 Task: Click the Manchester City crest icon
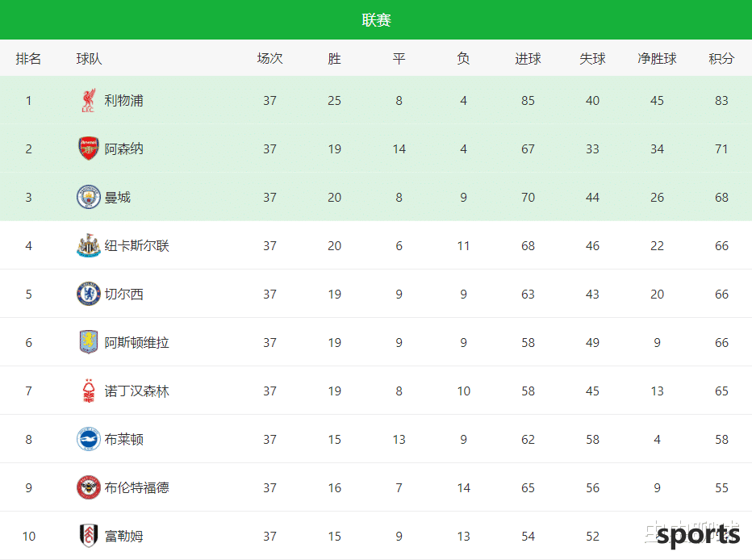(88, 197)
